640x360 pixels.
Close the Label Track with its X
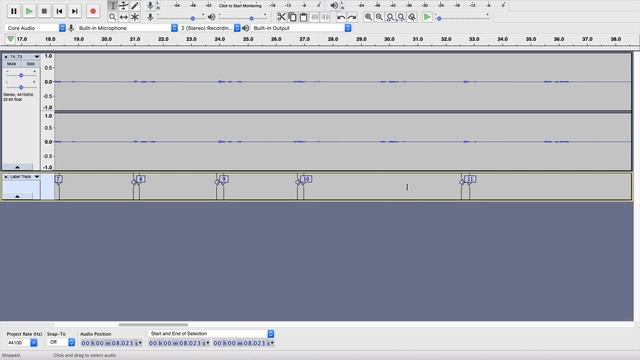pos(6,177)
